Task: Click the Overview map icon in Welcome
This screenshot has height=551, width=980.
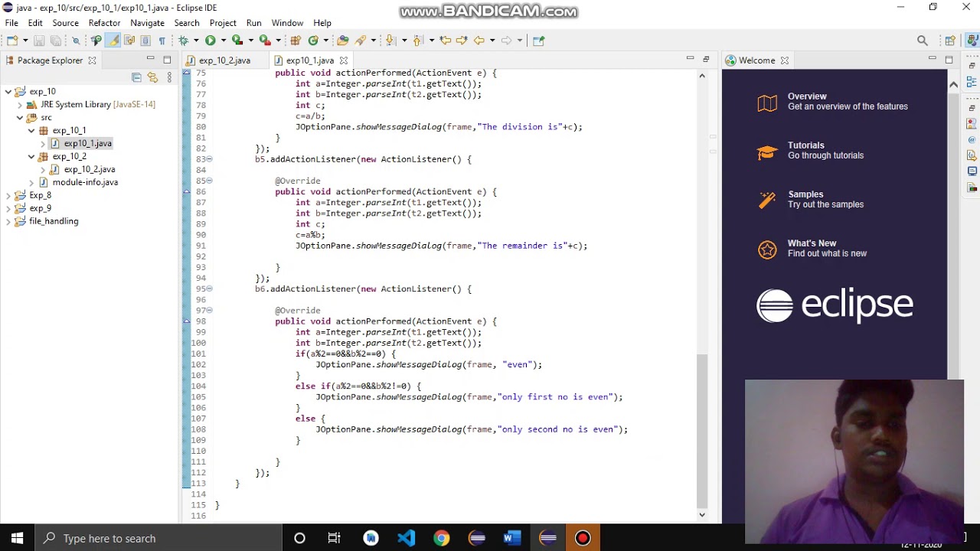Action: point(767,103)
